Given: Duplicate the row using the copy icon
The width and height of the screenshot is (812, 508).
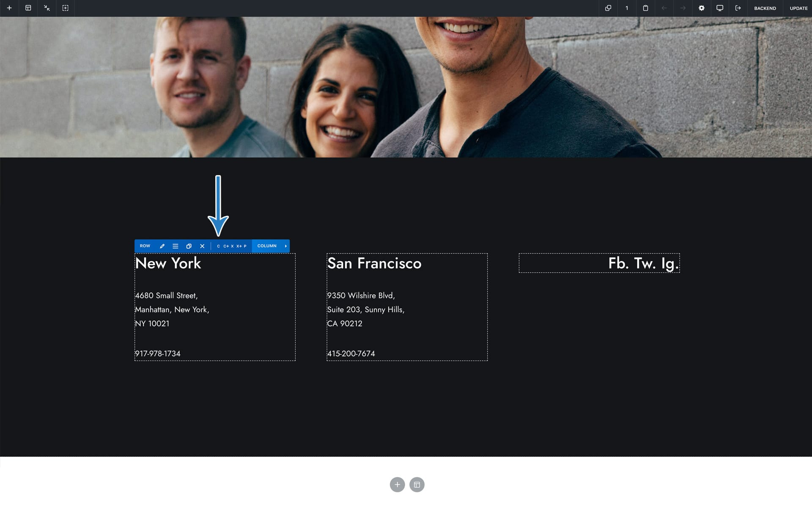Looking at the screenshot, I should pyautogui.click(x=189, y=246).
